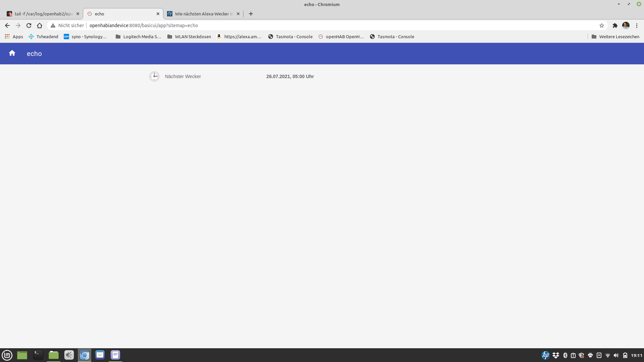This screenshot has width=644, height=362.
Task: Open first Tasmota - Console bookmark
Action: click(x=290, y=37)
